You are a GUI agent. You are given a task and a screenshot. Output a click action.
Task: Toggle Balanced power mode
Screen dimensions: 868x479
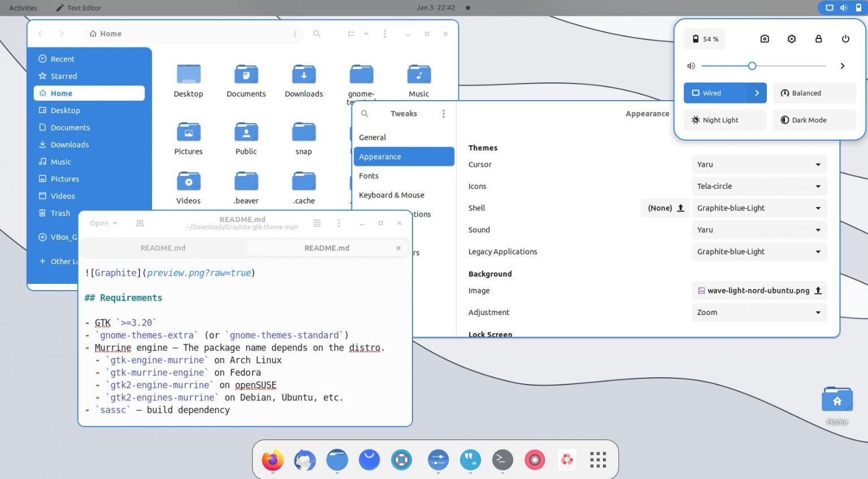[x=814, y=93]
